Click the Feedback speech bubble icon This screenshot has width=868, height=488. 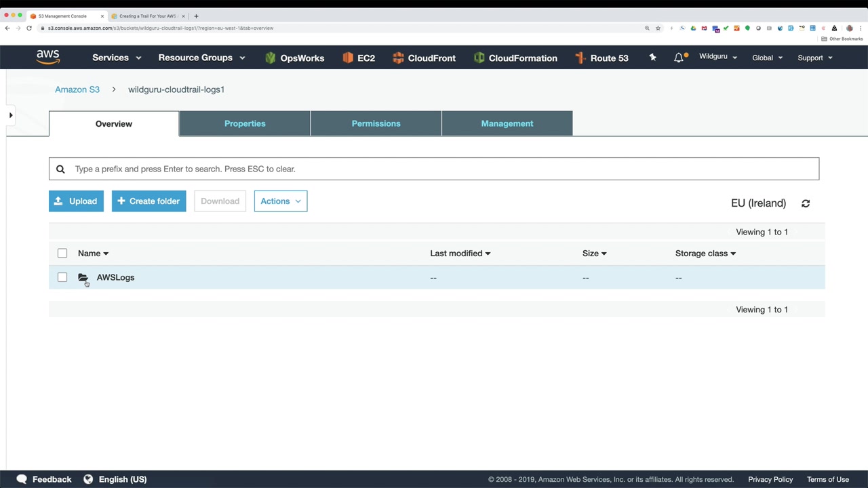[22, 479]
